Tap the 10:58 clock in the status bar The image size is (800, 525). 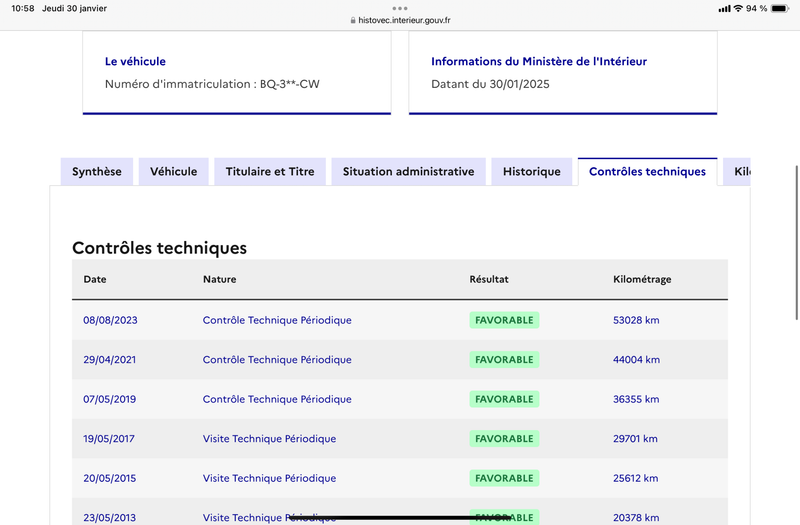(x=22, y=9)
